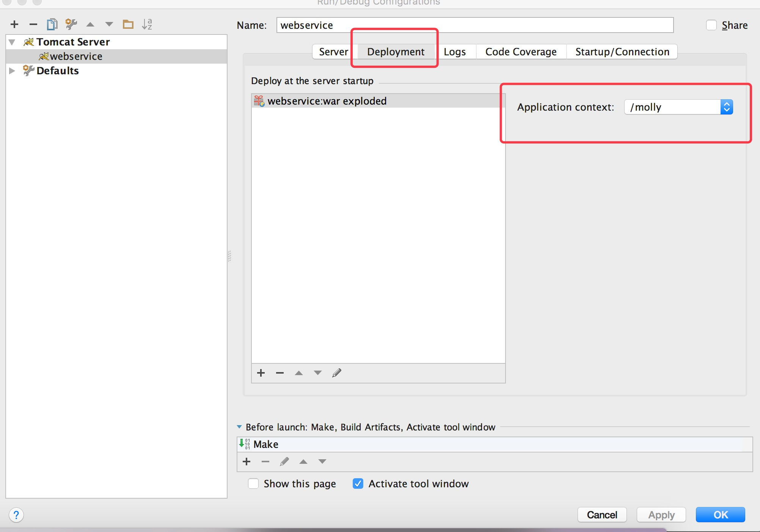The image size is (760, 532).
Task: Click the Make task binary icon
Action: click(x=245, y=444)
